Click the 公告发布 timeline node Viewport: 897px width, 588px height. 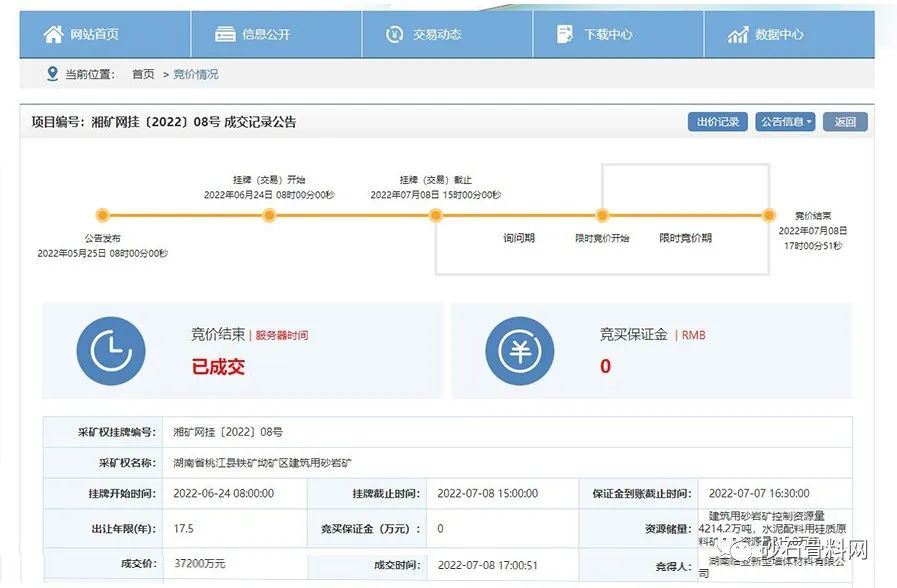point(102,215)
